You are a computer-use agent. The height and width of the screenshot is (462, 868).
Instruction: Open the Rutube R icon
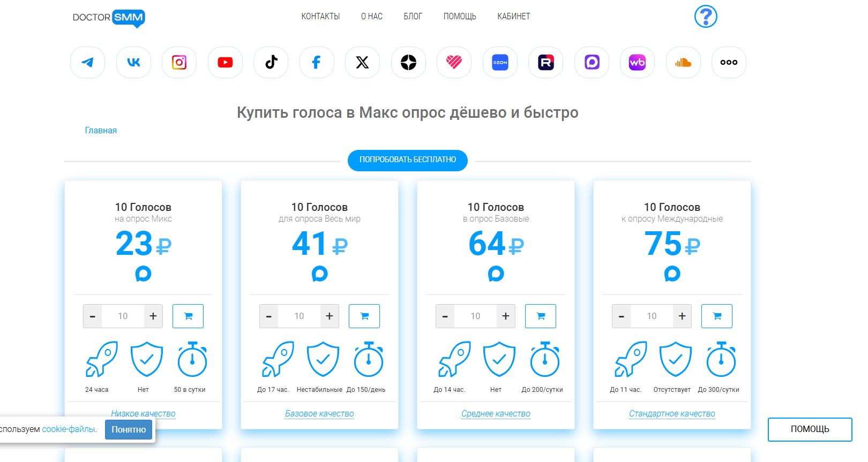[545, 63]
